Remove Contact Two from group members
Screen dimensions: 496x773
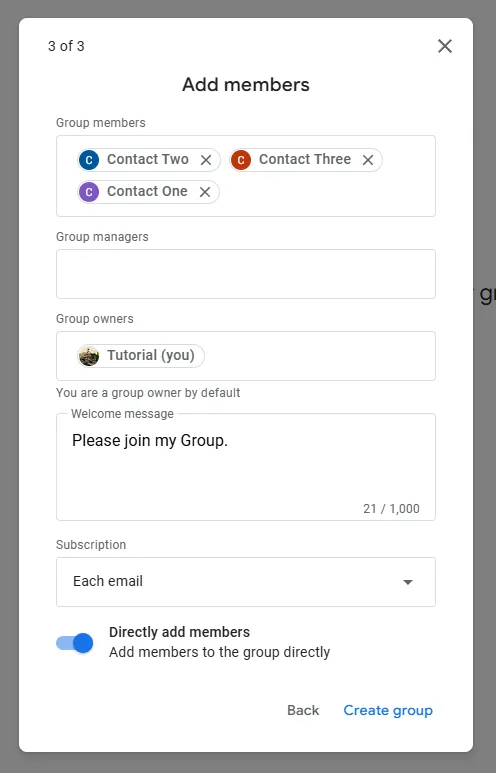(206, 160)
